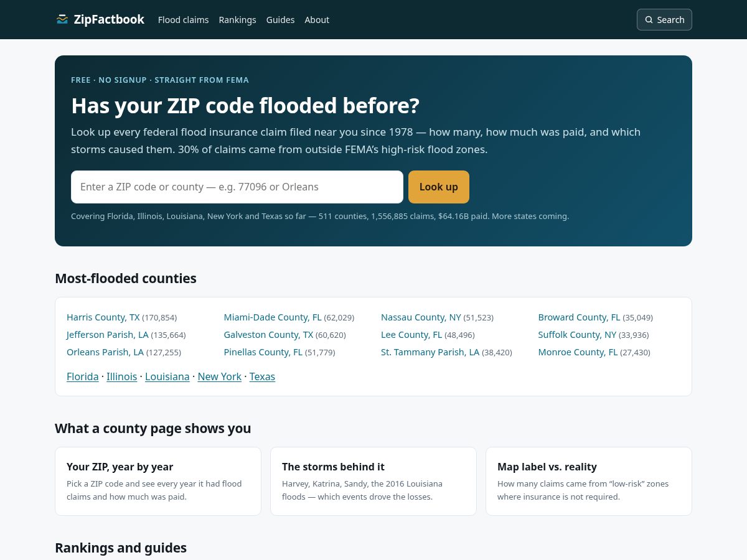The height and width of the screenshot is (560, 747).
Task: Open the Flood claims menu item
Action: (x=183, y=20)
